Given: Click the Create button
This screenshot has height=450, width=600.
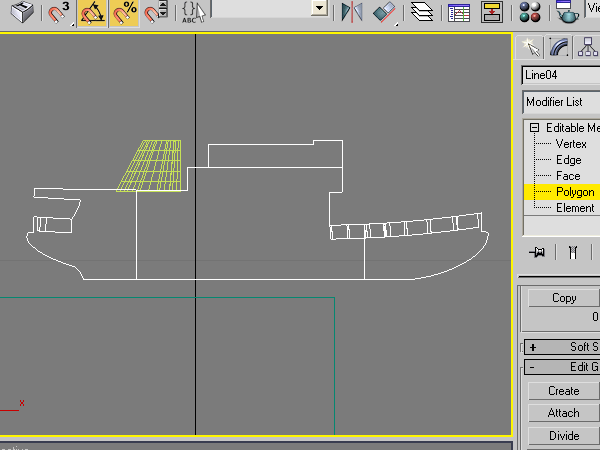Looking at the screenshot, I should coord(564,391).
